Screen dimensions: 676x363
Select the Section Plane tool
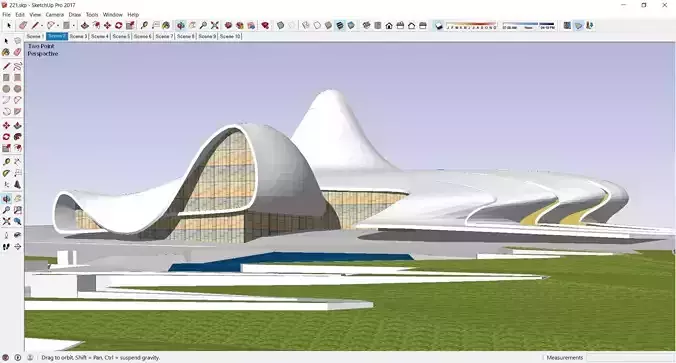[17, 247]
